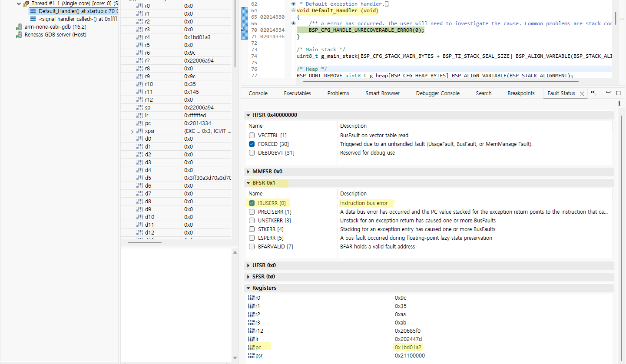Click the arm-none-eabi-gdb process icon
Image resolution: width=626 pixels, height=364 pixels.
click(19, 27)
